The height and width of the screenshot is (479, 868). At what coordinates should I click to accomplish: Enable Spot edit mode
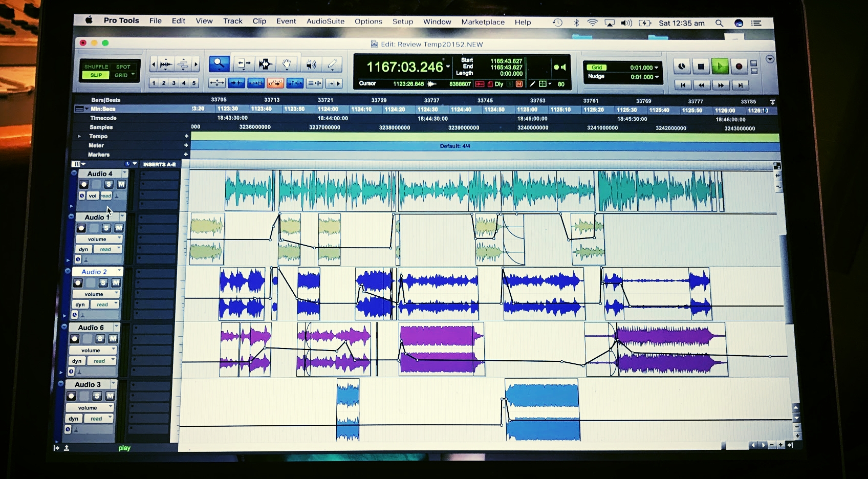coord(123,67)
